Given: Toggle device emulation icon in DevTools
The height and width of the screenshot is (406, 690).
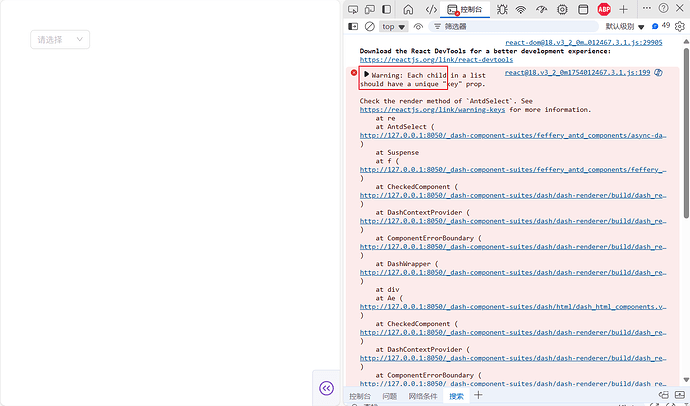Looking at the screenshot, I should click(370, 9).
